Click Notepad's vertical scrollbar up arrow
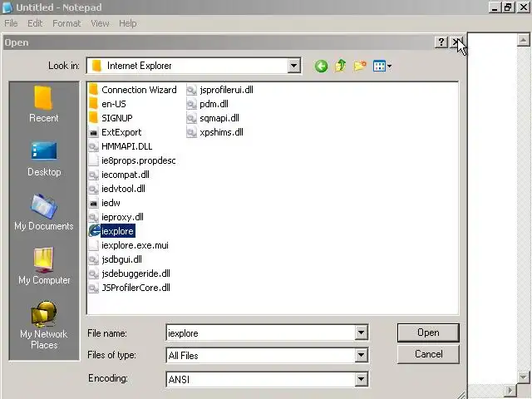The image size is (532, 399). (x=523, y=40)
